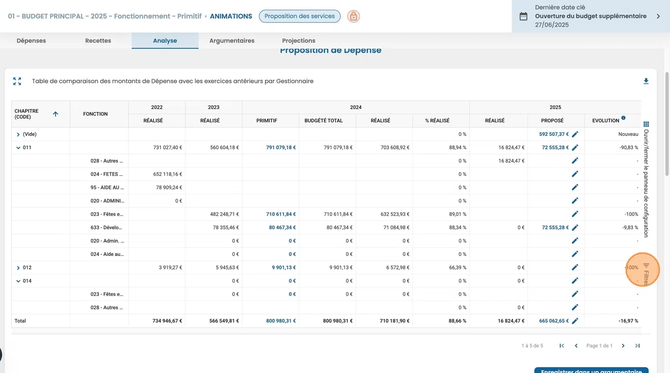Select the Analyse tab
The height and width of the screenshot is (373, 670).
click(165, 41)
